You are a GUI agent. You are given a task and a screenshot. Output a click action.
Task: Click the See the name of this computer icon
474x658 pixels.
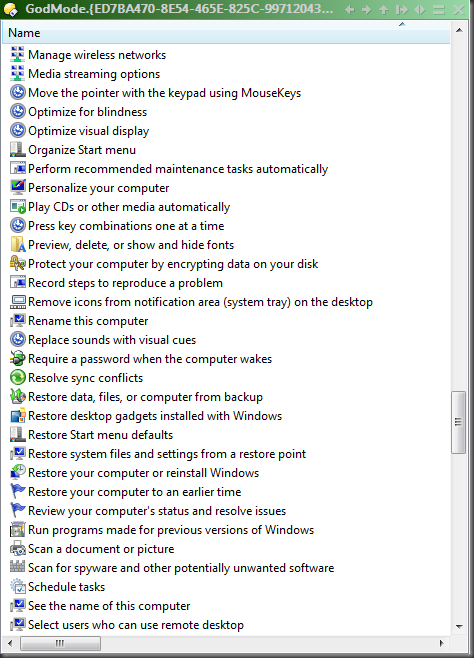point(18,606)
